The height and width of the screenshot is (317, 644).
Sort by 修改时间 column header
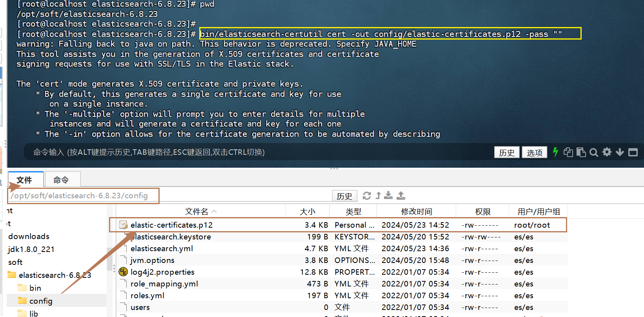417,212
